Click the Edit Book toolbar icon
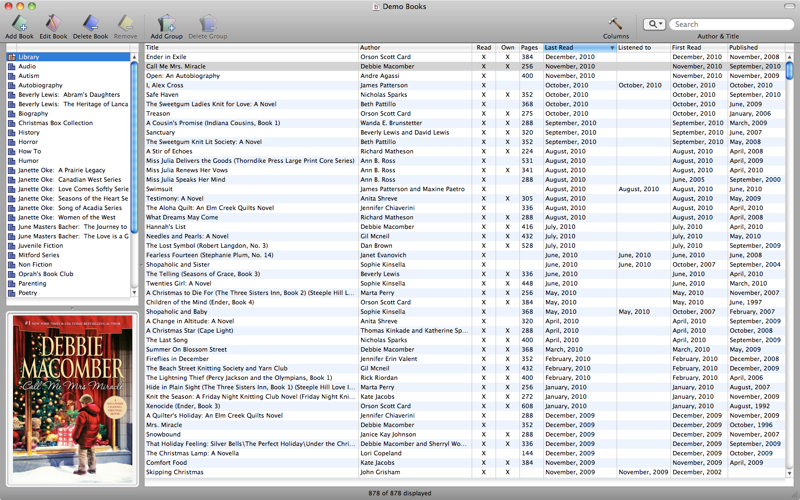Screen dimensions: 800x500 coord(53,23)
